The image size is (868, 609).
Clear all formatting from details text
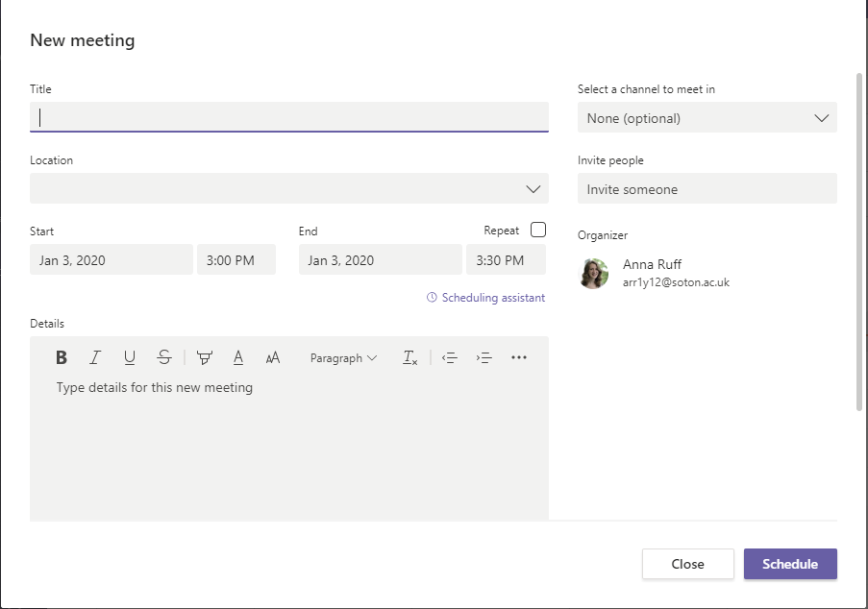[x=409, y=357]
